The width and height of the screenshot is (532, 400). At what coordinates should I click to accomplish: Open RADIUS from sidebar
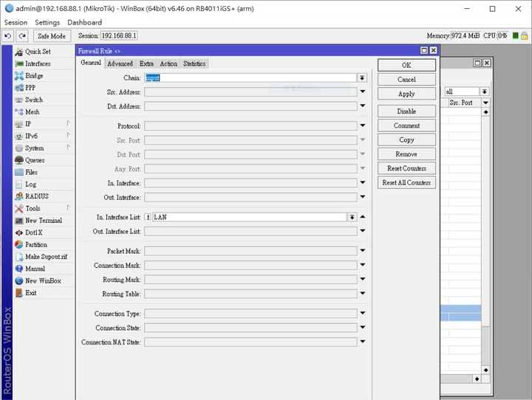point(37,196)
